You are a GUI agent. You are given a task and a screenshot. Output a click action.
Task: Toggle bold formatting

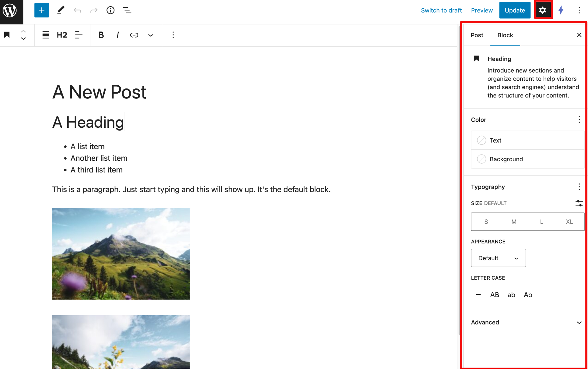101,35
